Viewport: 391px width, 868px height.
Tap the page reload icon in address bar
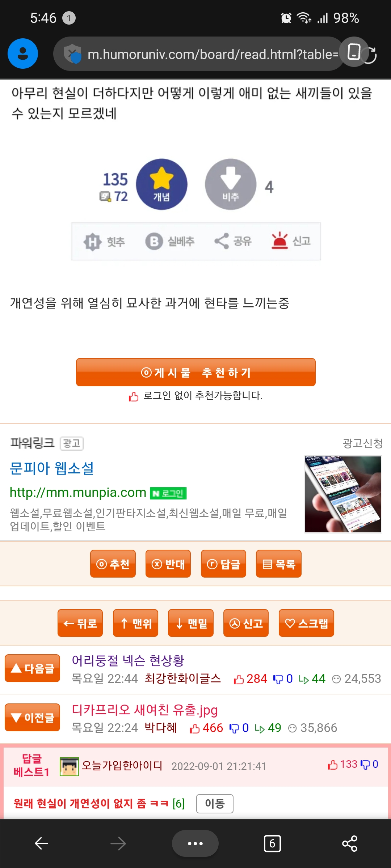[x=370, y=55]
